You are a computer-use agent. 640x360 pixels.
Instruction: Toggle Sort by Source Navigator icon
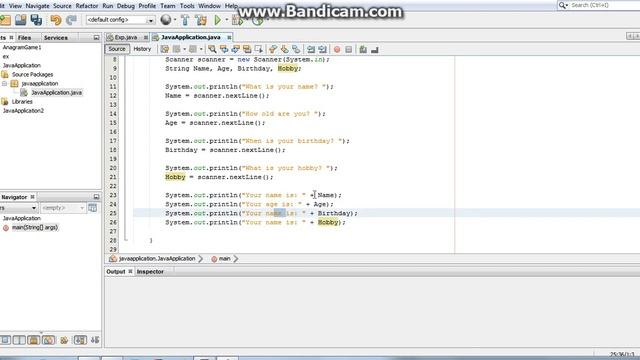click(95, 340)
